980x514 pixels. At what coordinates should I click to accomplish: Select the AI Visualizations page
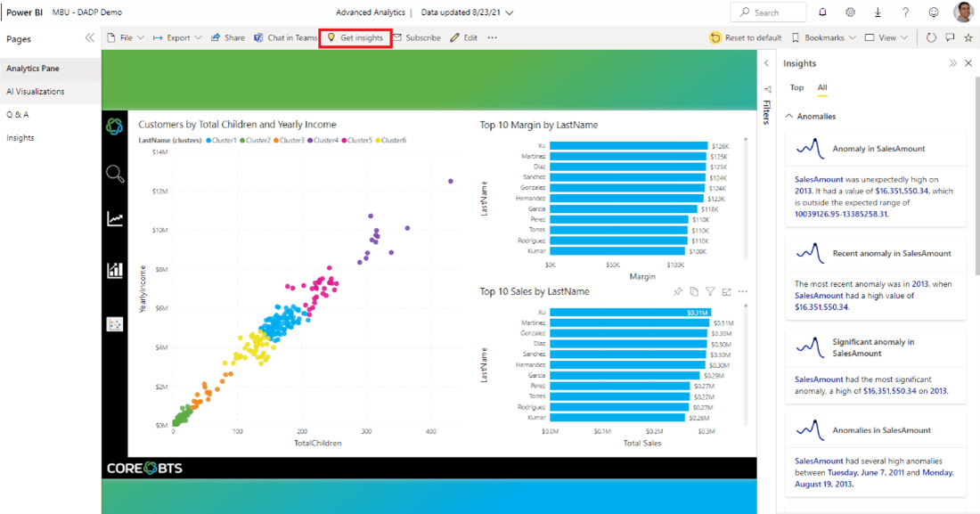click(x=36, y=92)
